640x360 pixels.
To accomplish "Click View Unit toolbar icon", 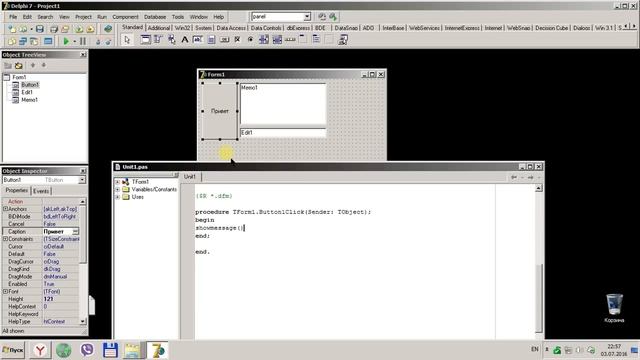I will click(x=12, y=41).
